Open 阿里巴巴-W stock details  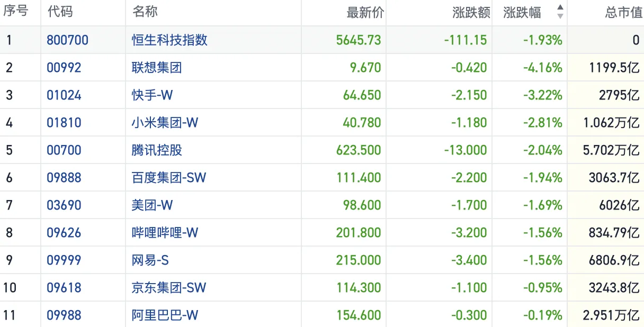tap(165, 315)
